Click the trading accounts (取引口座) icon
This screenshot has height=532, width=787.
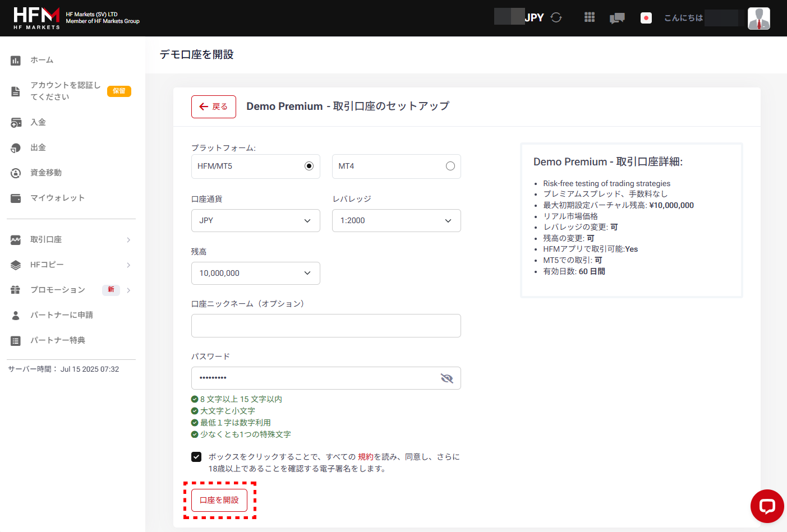coord(16,240)
